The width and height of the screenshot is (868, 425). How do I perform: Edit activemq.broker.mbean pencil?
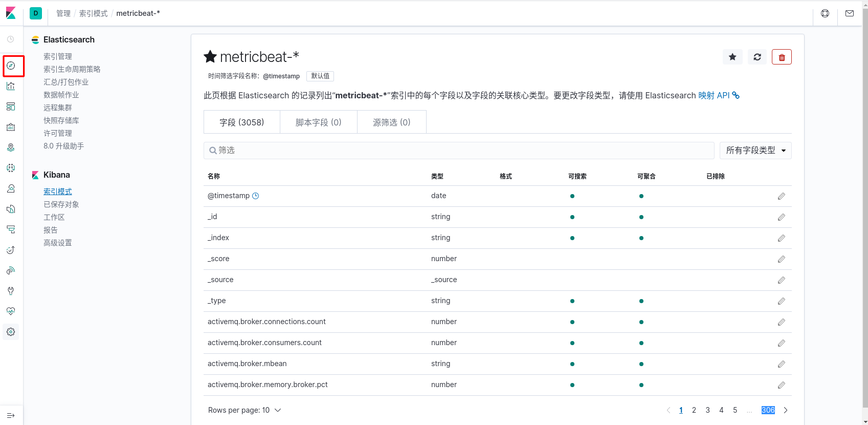(782, 364)
